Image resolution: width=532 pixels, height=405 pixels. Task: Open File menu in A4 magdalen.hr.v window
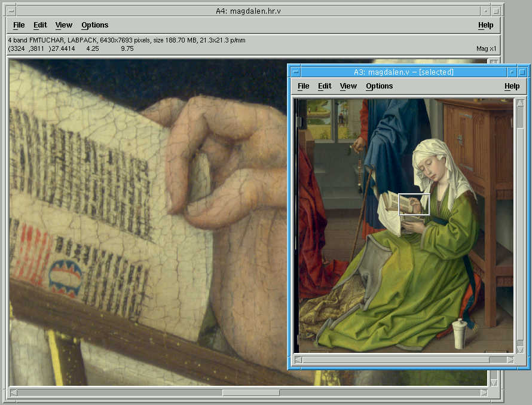(x=19, y=25)
